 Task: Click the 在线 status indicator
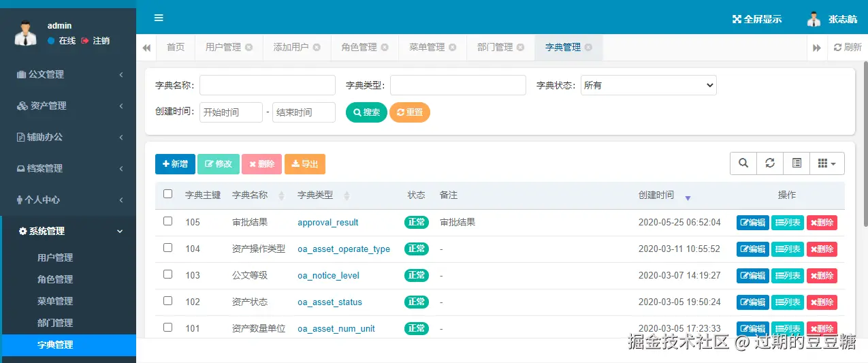point(62,41)
